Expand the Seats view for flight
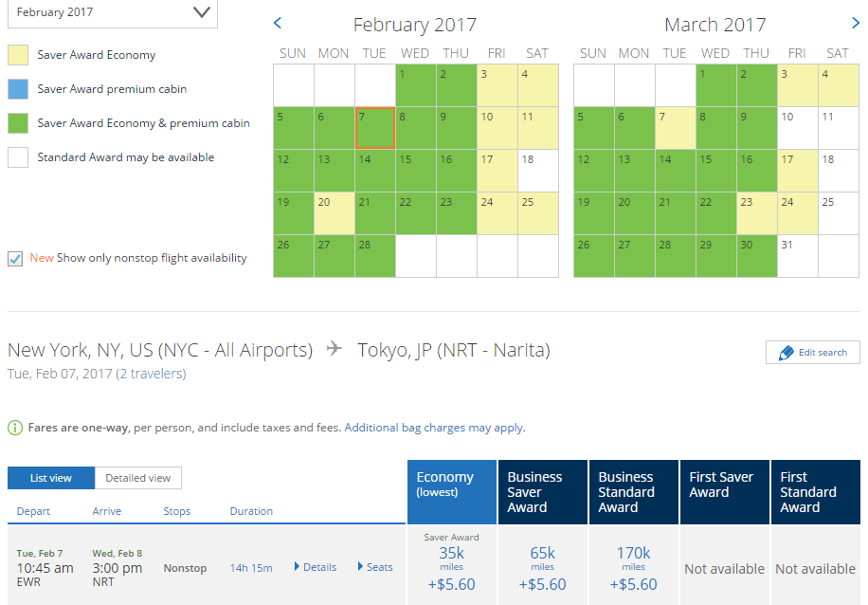 coord(375,567)
